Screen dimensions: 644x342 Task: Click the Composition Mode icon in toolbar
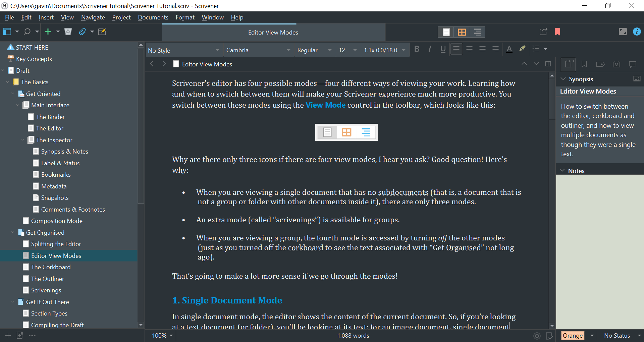point(623,32)
